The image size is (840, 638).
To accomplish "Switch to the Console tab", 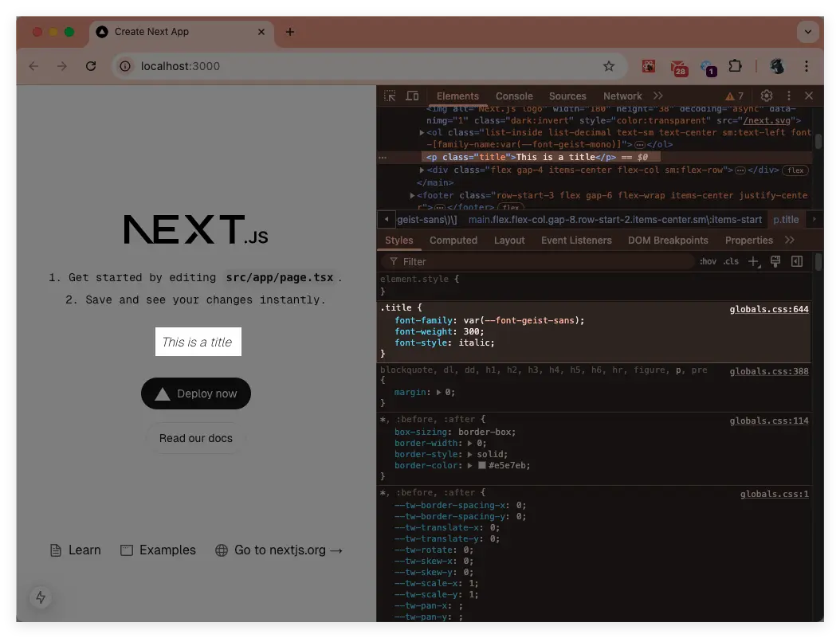I will click(x=514, y=96).
